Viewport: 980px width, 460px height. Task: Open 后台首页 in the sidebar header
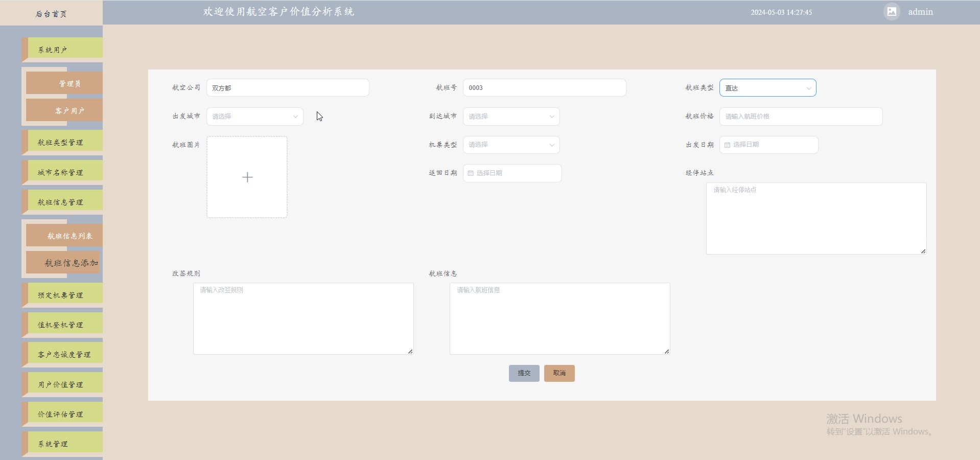tap(51, 14)
